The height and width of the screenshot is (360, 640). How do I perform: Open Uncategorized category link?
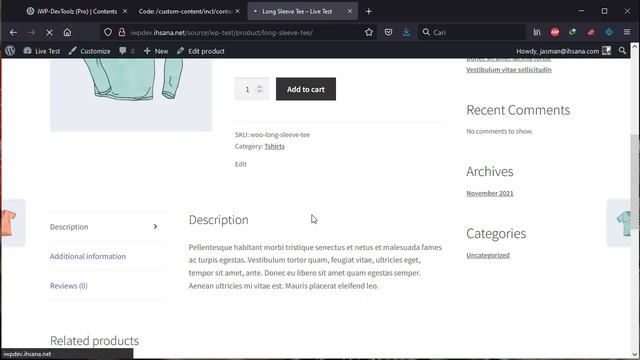coord(488,256)
